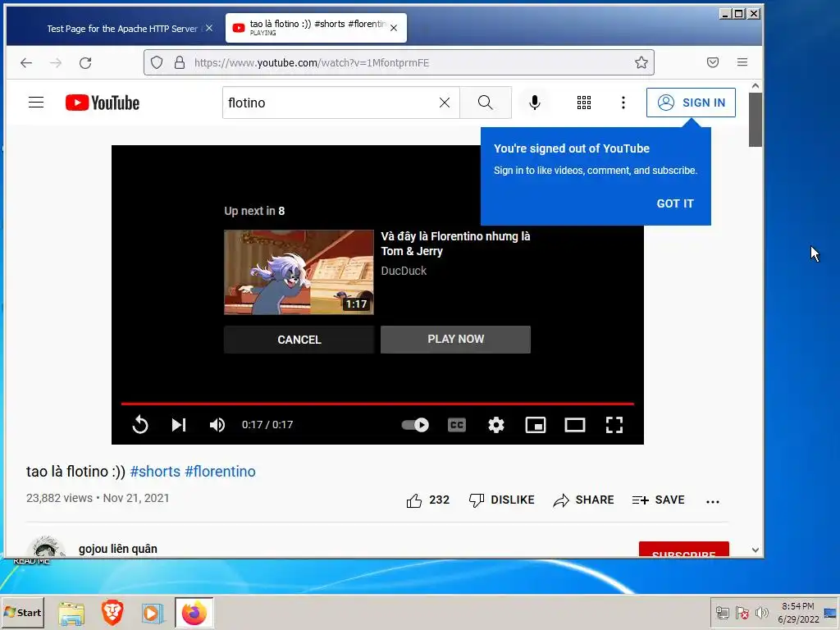Mute the video volume
The image size is (840, 630).
[217, 425]
